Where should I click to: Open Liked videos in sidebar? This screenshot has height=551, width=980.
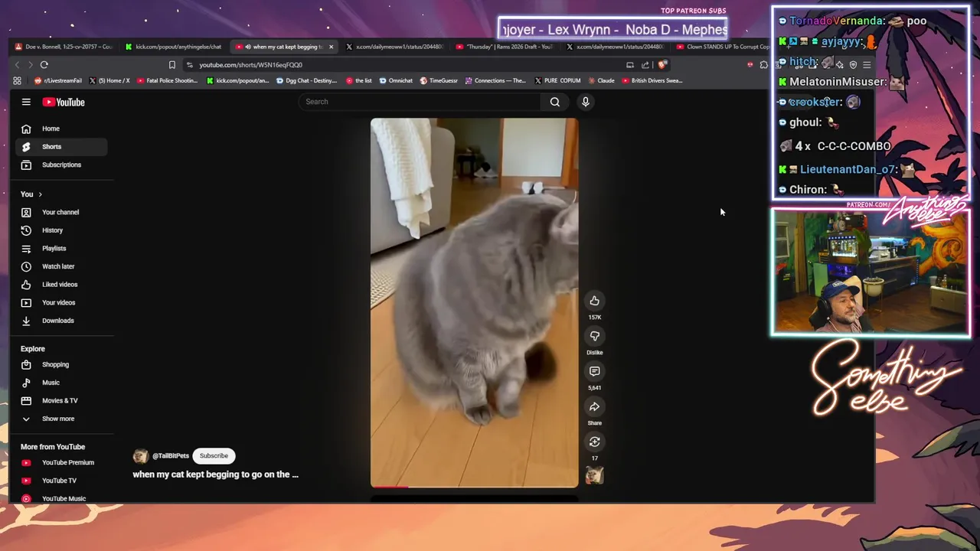(61, 285)
